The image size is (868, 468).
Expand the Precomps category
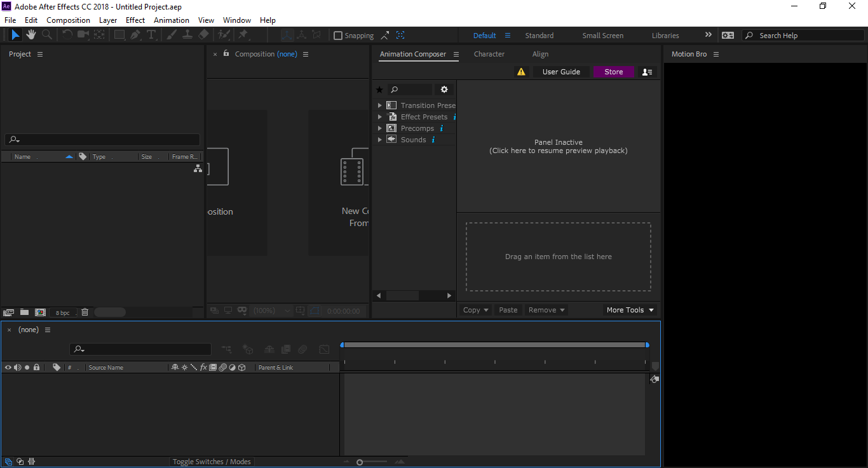click(380, 128)
